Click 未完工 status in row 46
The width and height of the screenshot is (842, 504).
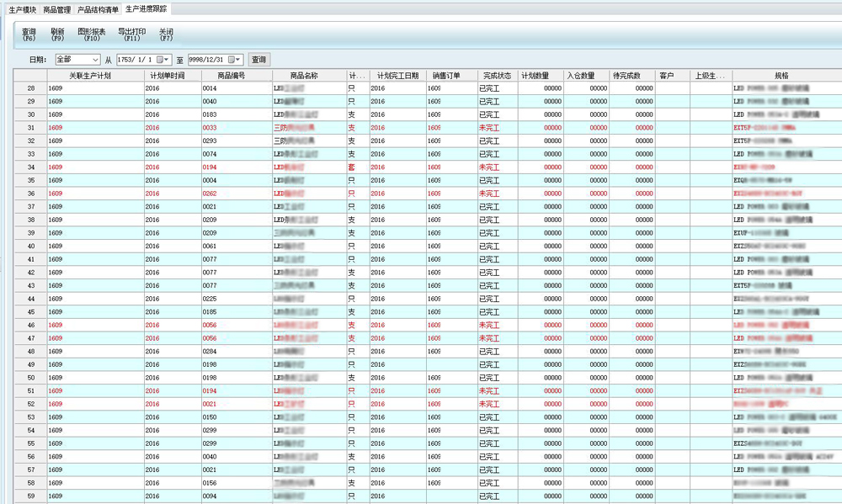click(x=489, y=325)
